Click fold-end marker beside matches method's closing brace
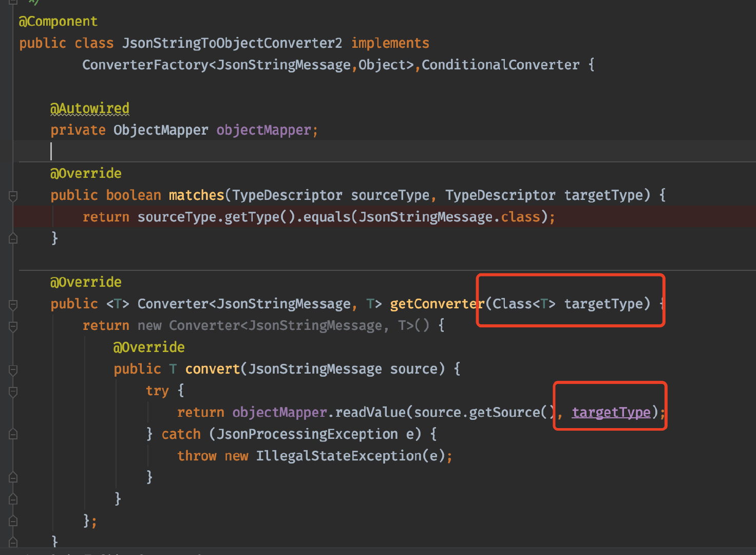 pyautogui.click(x=13, y=238)
